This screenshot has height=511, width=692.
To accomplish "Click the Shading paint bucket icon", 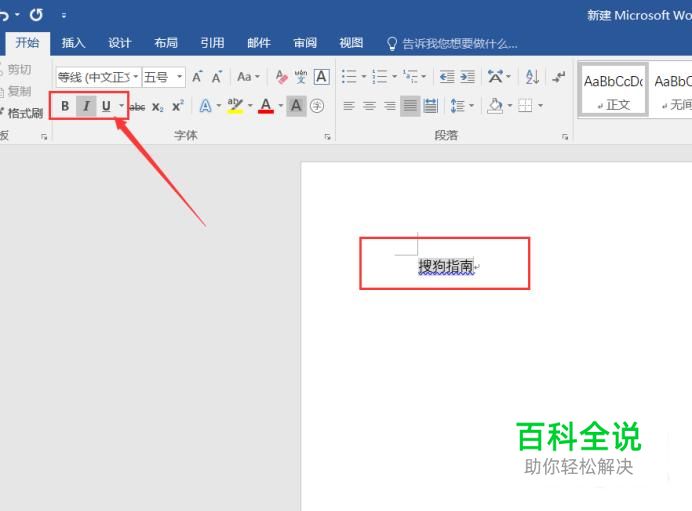I will click(x=495, y=106).
